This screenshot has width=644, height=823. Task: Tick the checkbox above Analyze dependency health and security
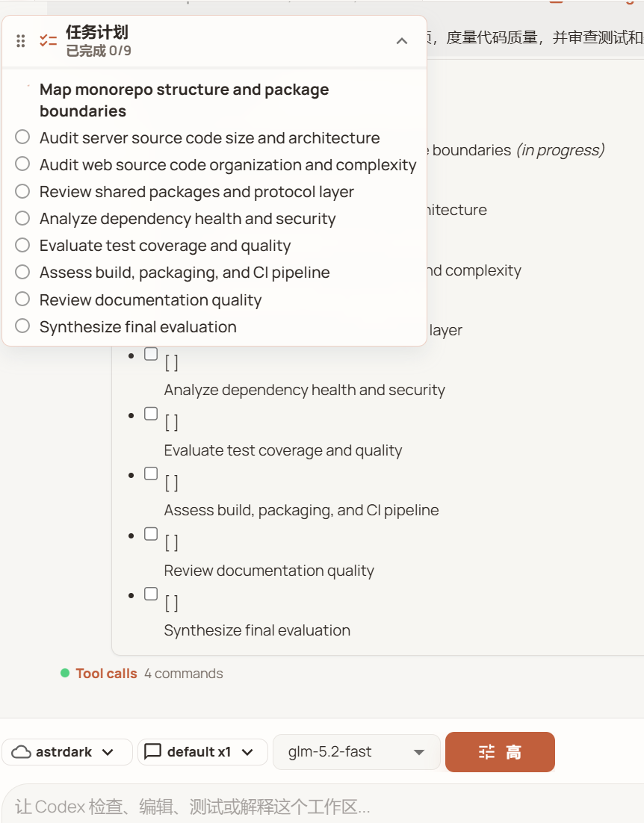(x=151, y=354)
